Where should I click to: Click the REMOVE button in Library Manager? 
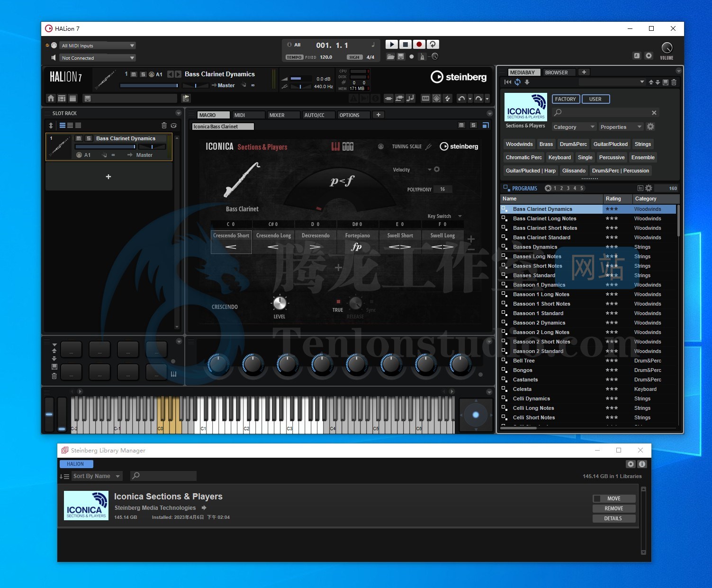pos(614,508)
